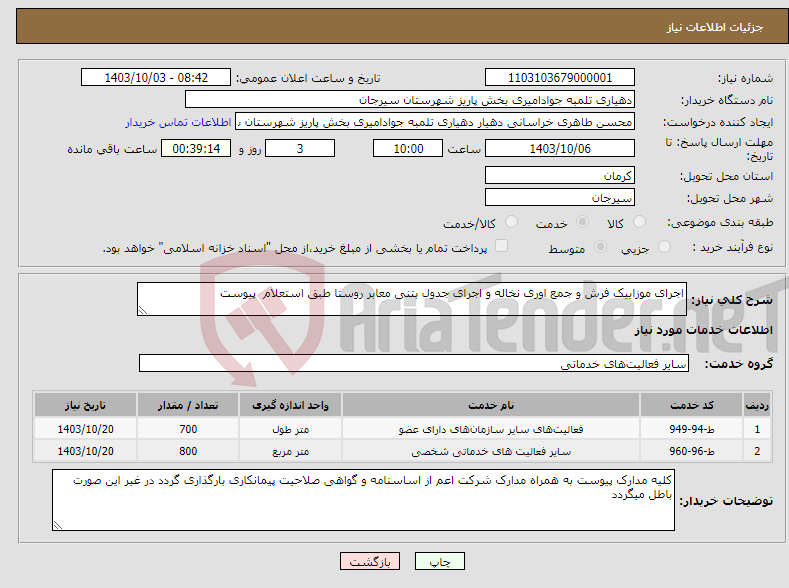This screenshot has height=588, width=789.
Task: Click the طبقه بندی موضوعی label
Action: (720, 222)
